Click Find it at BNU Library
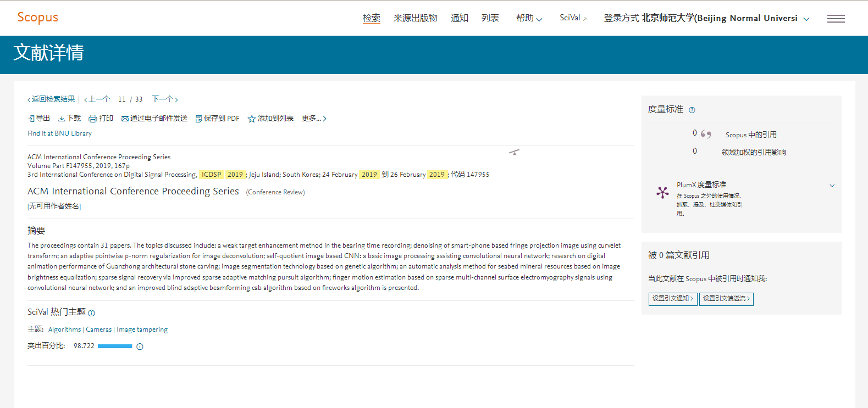 pyautogui.click(x=60, y=133)
